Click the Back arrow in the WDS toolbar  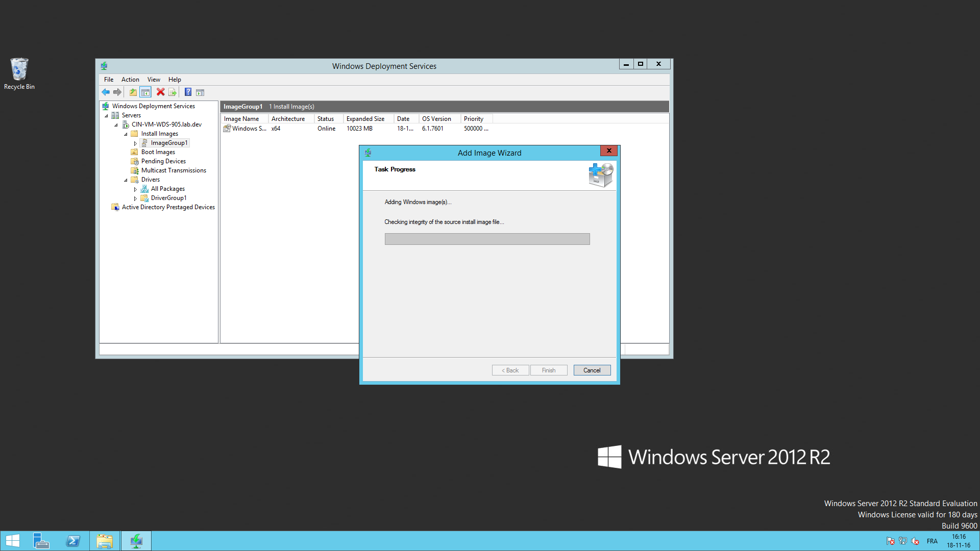tap(106, 92)
